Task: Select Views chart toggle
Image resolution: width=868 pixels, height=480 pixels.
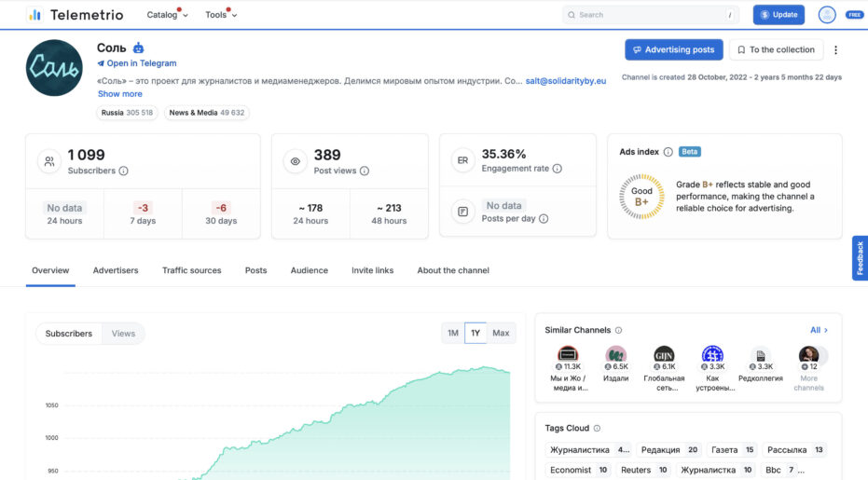Action: 123,334
